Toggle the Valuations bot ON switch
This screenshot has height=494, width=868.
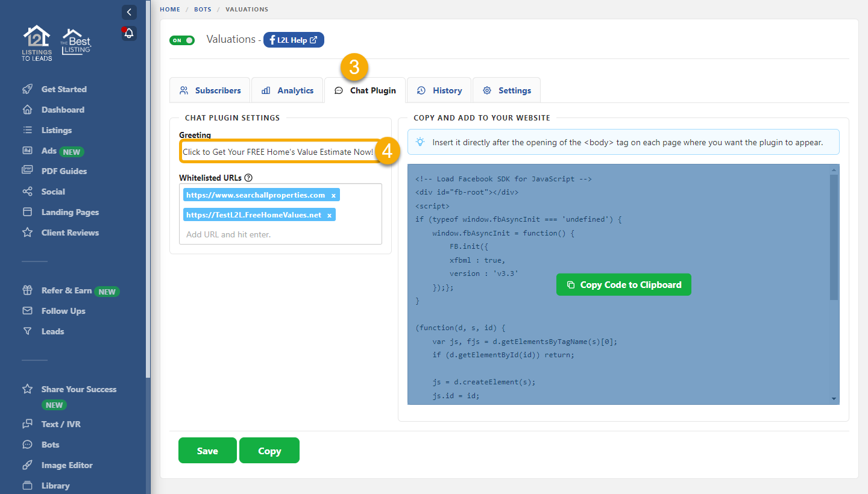[x=182, y=40]
